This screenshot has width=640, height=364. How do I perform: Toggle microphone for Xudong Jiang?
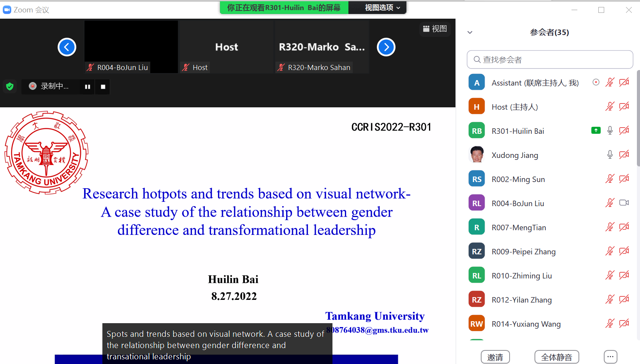pos(610,155)
